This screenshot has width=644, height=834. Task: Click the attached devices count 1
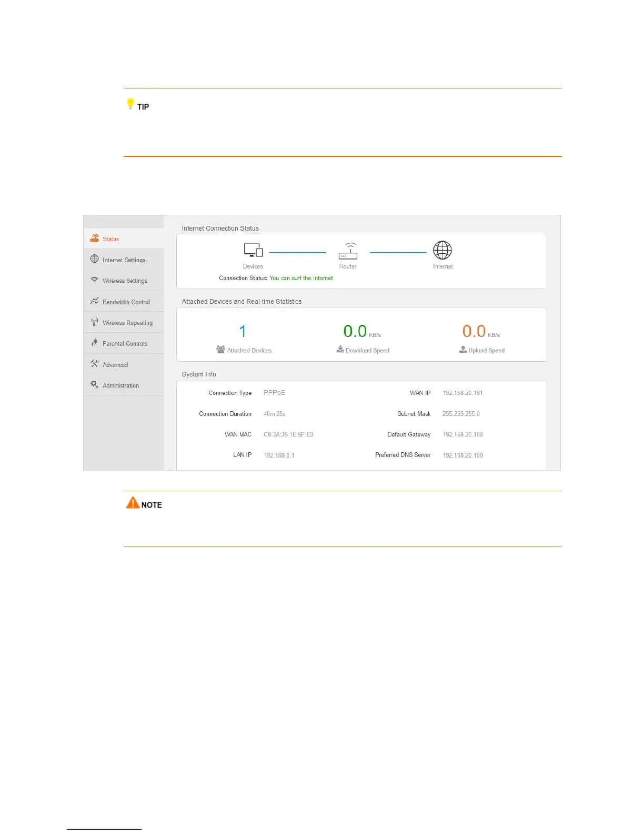click(243, 331)
